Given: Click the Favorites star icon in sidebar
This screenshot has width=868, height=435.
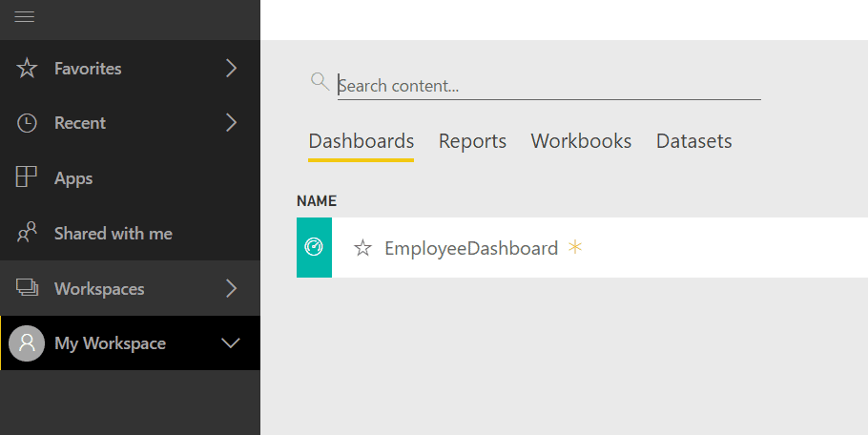Looking at the screenshot, I should tap(27, 69).
